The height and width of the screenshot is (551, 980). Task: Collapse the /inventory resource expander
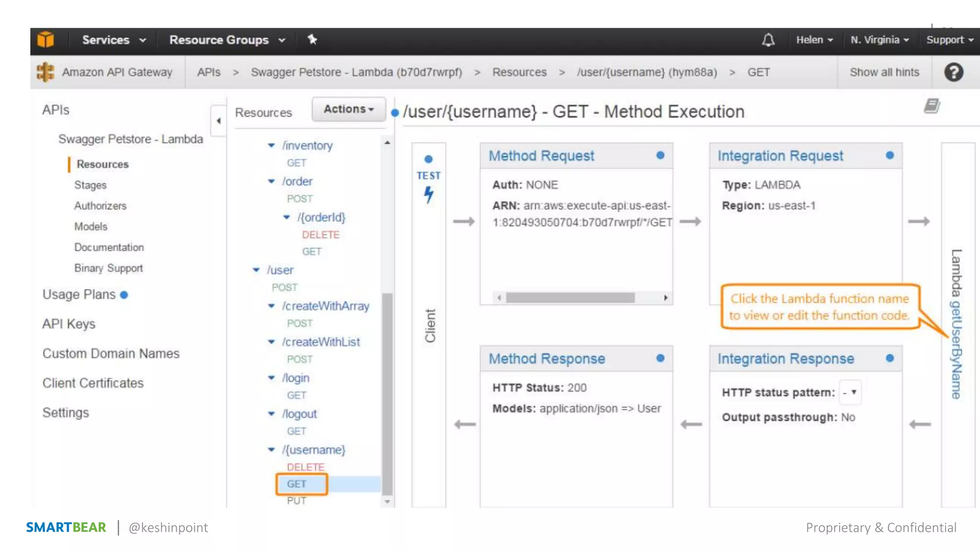click(x=271, y=145)
